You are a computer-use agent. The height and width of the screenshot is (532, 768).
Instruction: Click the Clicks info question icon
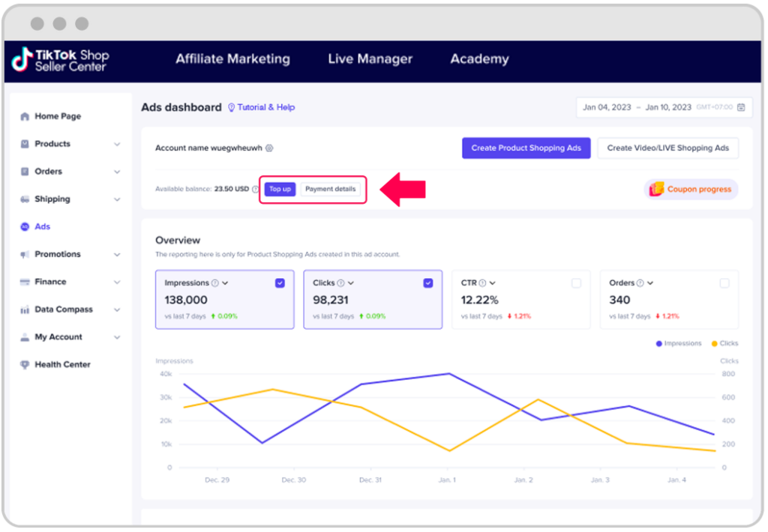point(340,283)
